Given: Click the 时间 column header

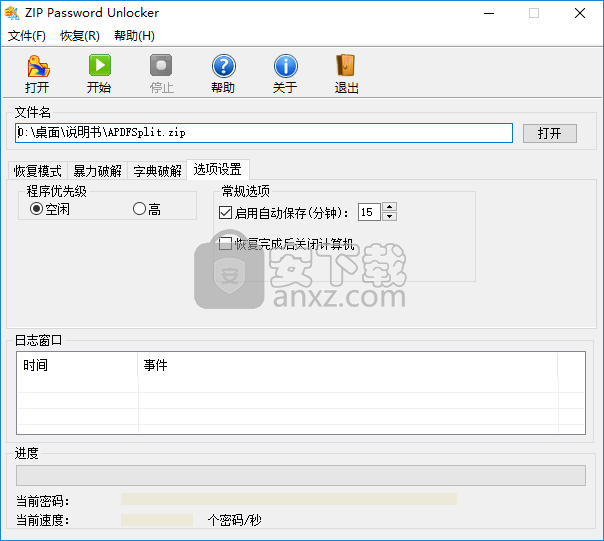Looking at the screenshot, I should click(77, 365).
